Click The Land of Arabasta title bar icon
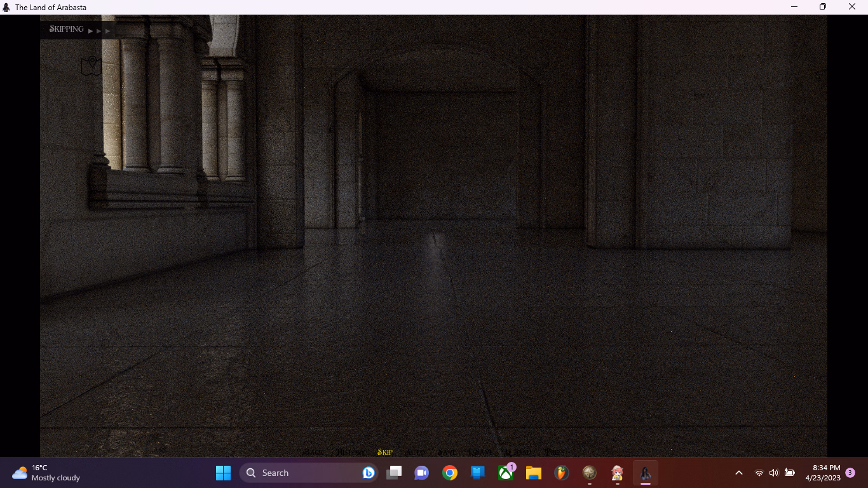868x488 pixels. click(x=7, y=7)
